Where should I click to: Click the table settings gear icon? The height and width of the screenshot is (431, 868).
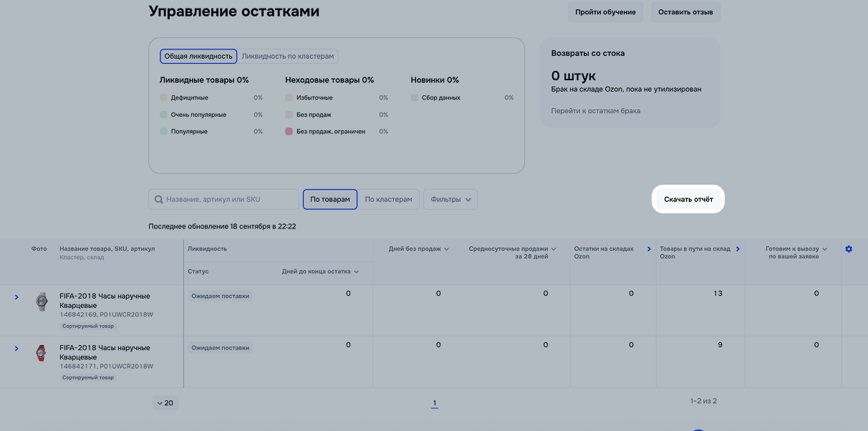point(849,249)
